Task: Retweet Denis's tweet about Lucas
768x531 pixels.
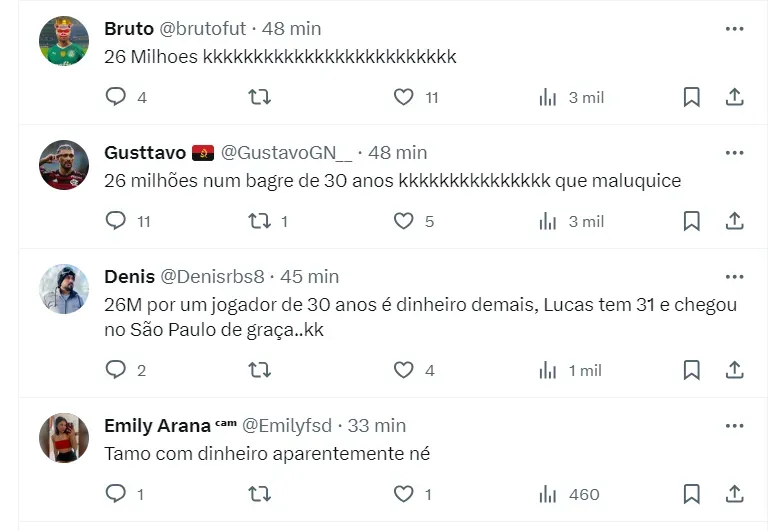Action: point(259,370)
